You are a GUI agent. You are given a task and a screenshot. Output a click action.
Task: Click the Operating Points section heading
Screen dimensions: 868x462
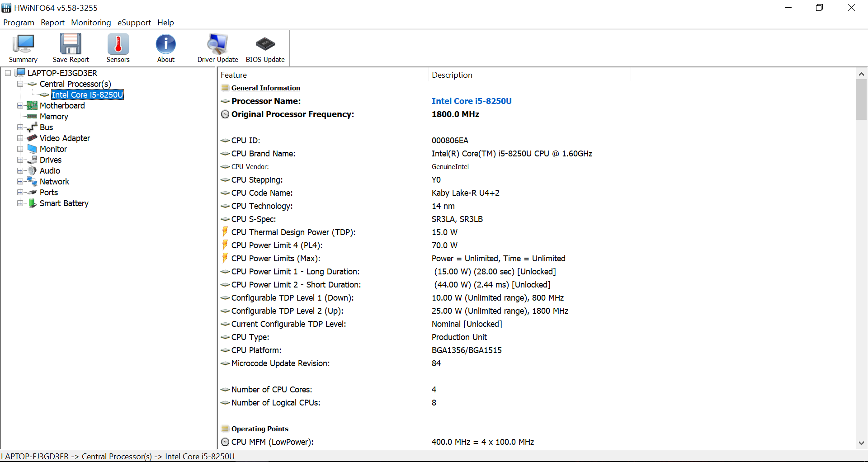[259, 429]
